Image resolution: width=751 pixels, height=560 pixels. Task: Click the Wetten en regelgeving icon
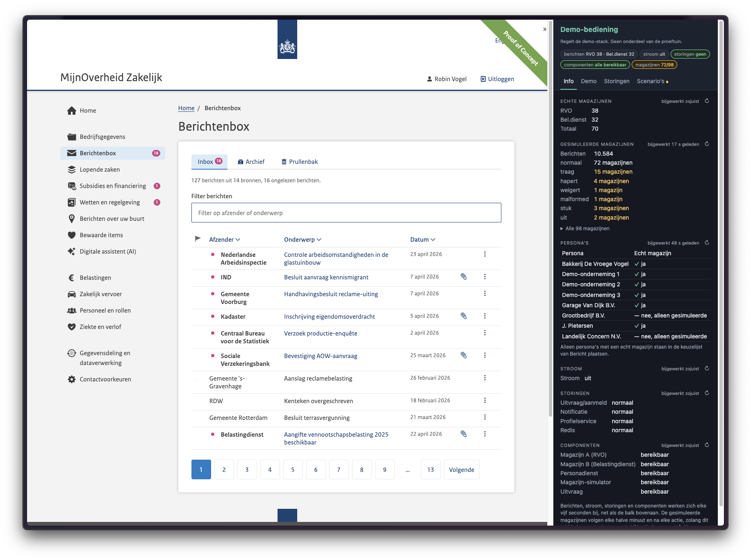pos(72,202)
